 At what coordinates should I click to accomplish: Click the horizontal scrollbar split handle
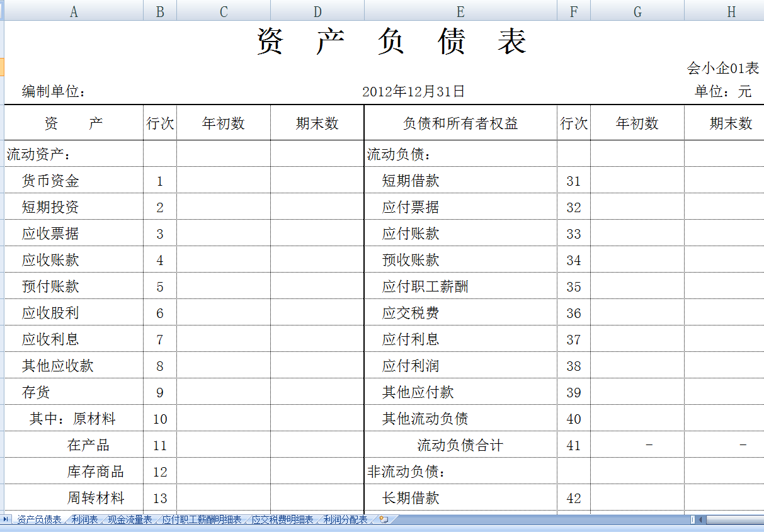[693, 520]
